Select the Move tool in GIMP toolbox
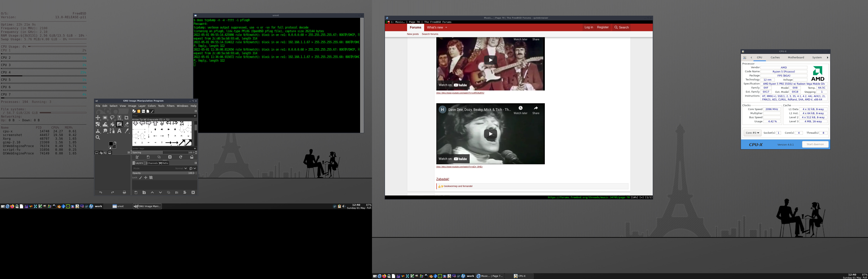Viewport: 868px width, 279px height. [98, 118]
